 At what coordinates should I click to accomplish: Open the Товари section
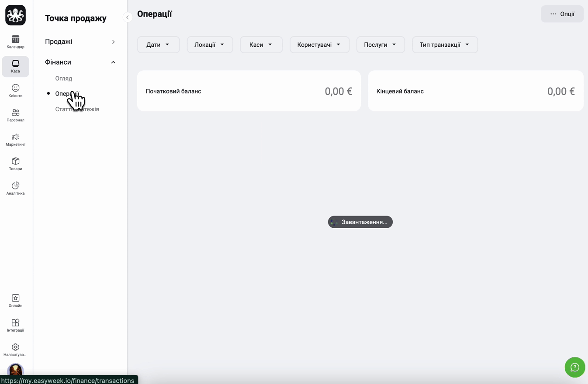tap(15, 164)
